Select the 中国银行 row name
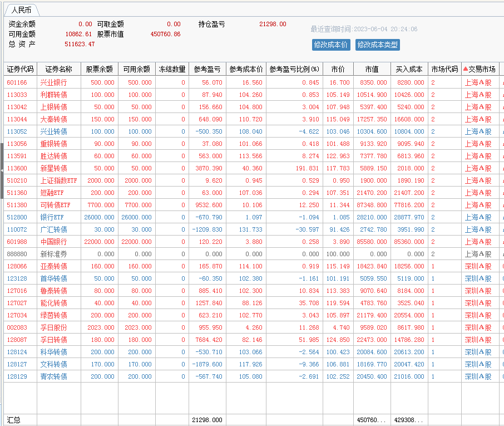Image resolution: width=504 pixels, height=426 pixels. coord(53,242)
